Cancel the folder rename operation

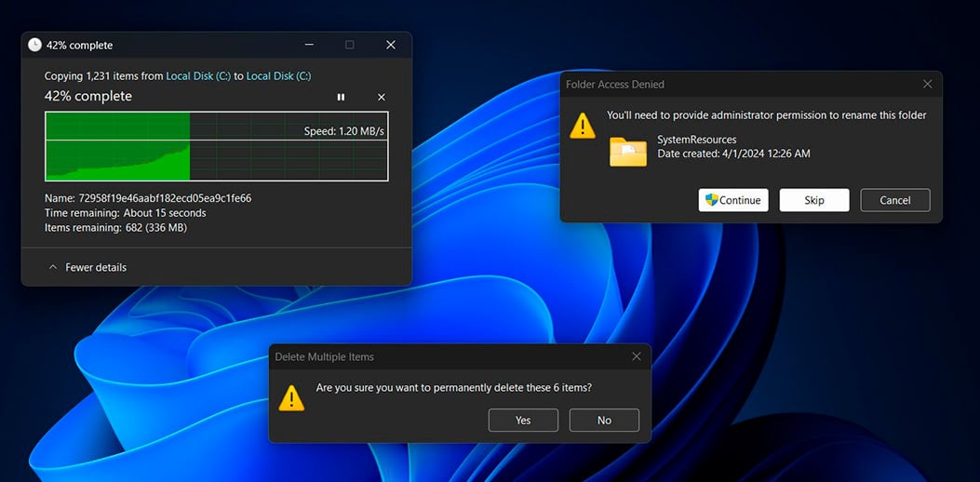(895, 200)
